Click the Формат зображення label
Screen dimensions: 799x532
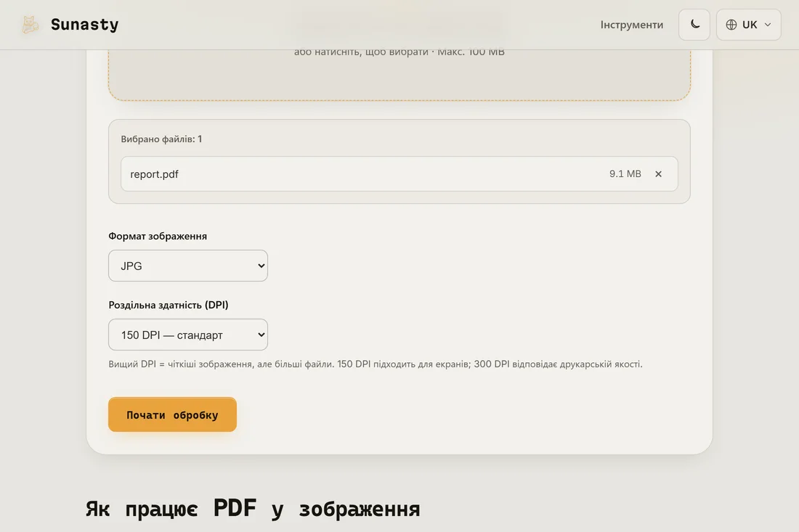coord(158,236)
